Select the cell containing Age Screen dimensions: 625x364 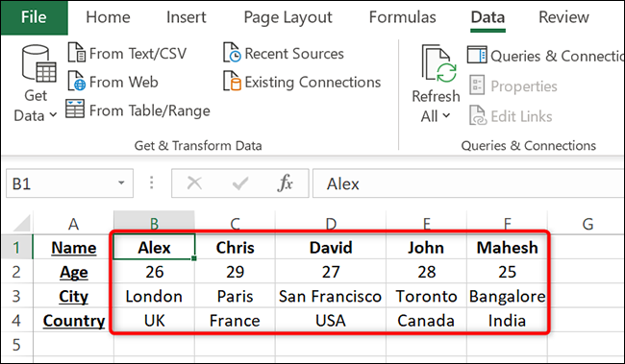[73, 272]
